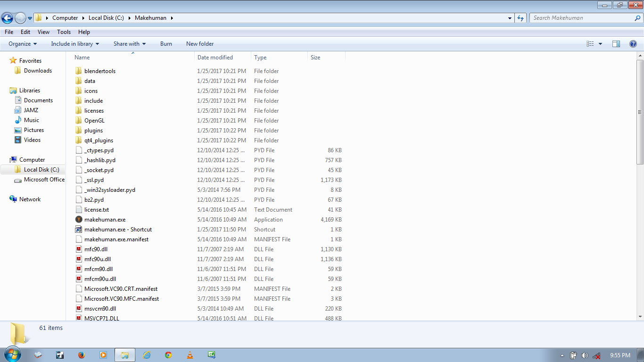Select Libraries in navigation pane
This screenshot has height=362, width=644.
click(x=29, y=90)
